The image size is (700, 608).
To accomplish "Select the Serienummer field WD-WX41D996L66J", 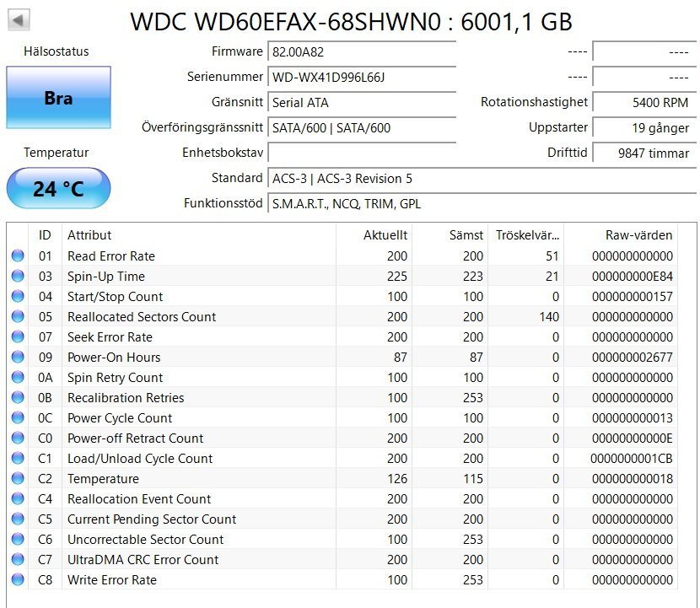I will point(362,78).
